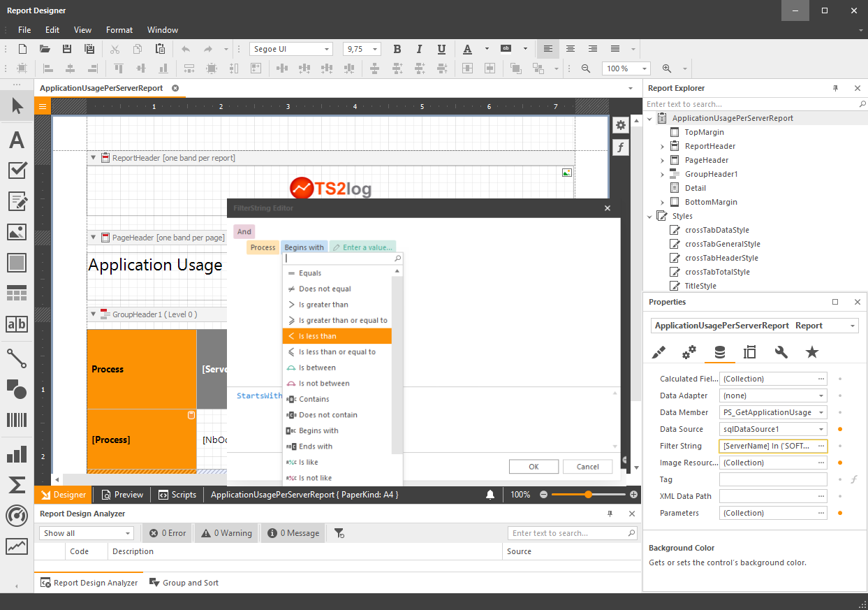868x610 pixels.
Task: Toggle align text left
Action: point(548,49)
